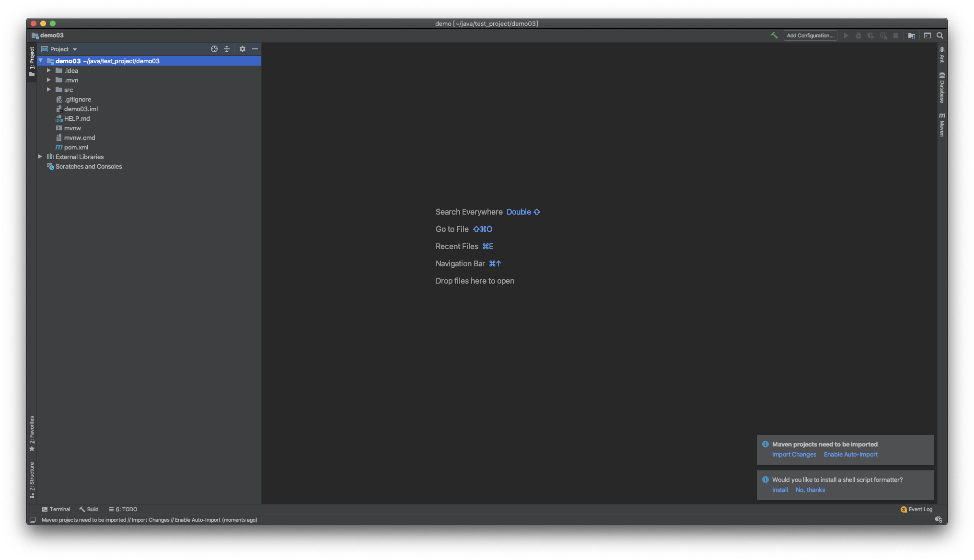The height and width of the screenshot is (560, 974).
Task: Hide the Project tool window with minus icon
Action: [x=255, y=49]
